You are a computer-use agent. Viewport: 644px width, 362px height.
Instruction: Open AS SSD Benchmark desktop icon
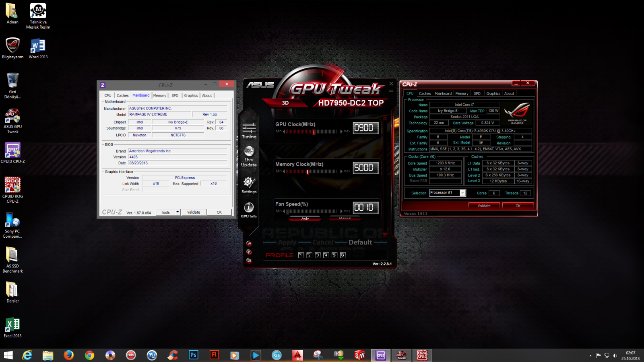pos(12,260)
